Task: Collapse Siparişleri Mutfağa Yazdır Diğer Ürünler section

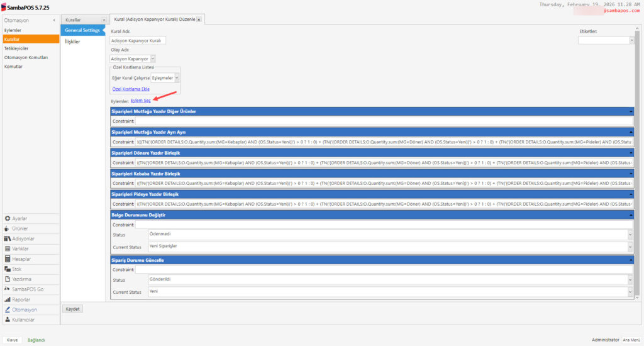Action: point(630,111)
